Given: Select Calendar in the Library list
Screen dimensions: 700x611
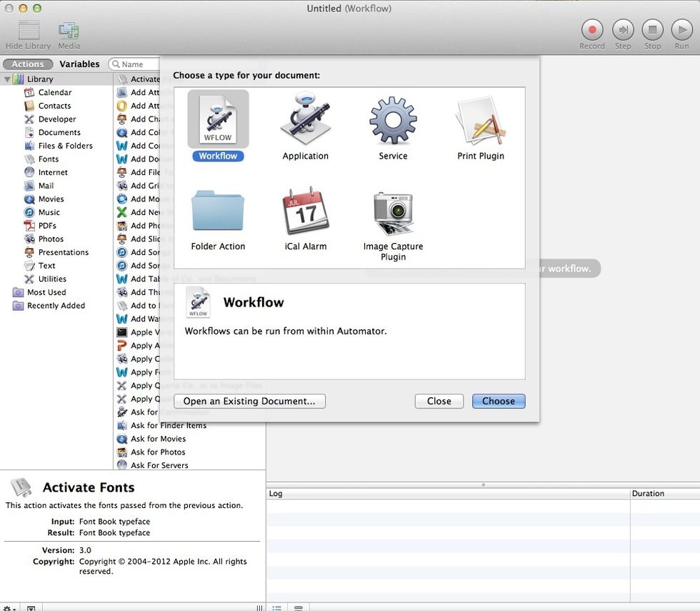Looking at the screenshot, I should click(x=54, y=92).
